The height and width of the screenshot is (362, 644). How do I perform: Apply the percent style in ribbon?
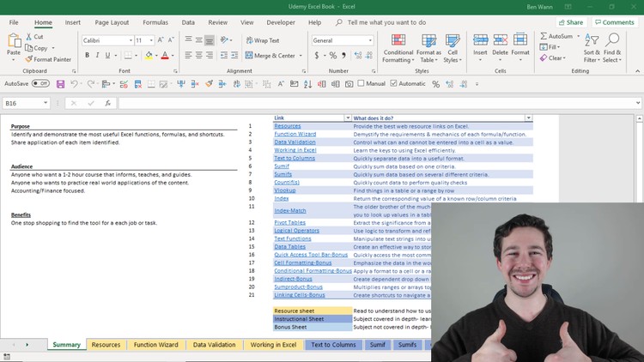(333, 55)
